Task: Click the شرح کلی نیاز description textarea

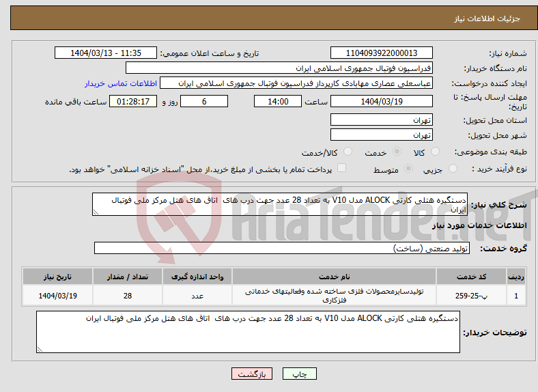Action: (x=280, y=204)
